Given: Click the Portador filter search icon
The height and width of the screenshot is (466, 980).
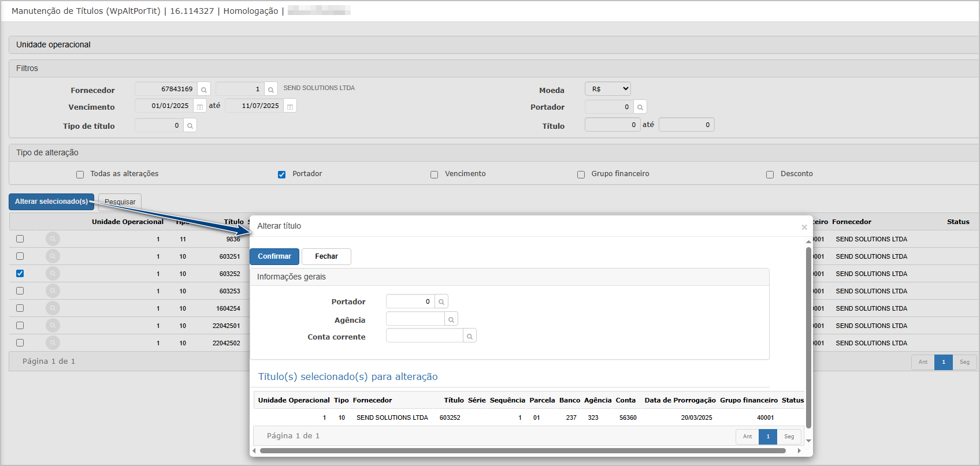Looking at the screenshot, I should point(640,107).
